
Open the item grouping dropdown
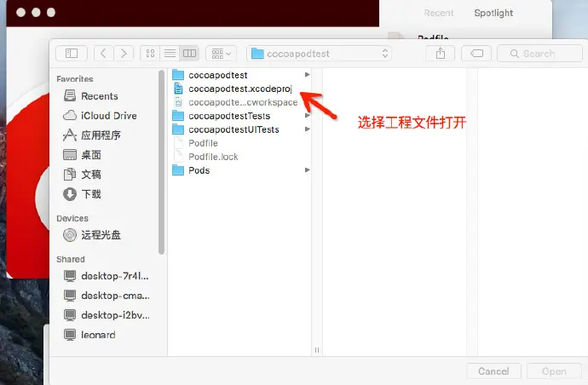point(221,53)
